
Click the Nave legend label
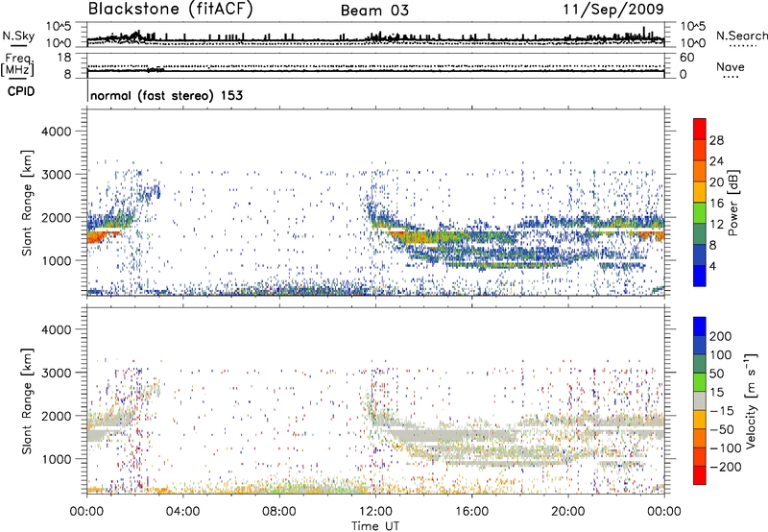731,67
